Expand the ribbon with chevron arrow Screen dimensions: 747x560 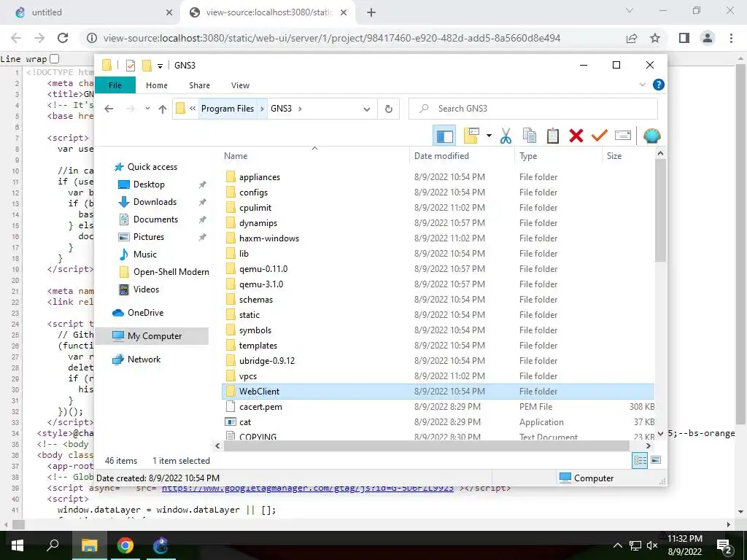pyautogui.click(x=642, y=85)
